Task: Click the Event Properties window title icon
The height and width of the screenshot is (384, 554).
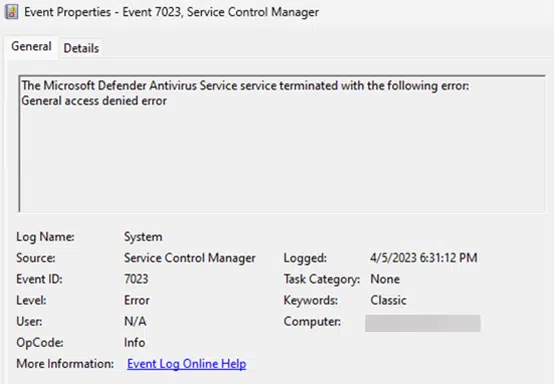Action: pyautogui.click(x=11, y=12)
